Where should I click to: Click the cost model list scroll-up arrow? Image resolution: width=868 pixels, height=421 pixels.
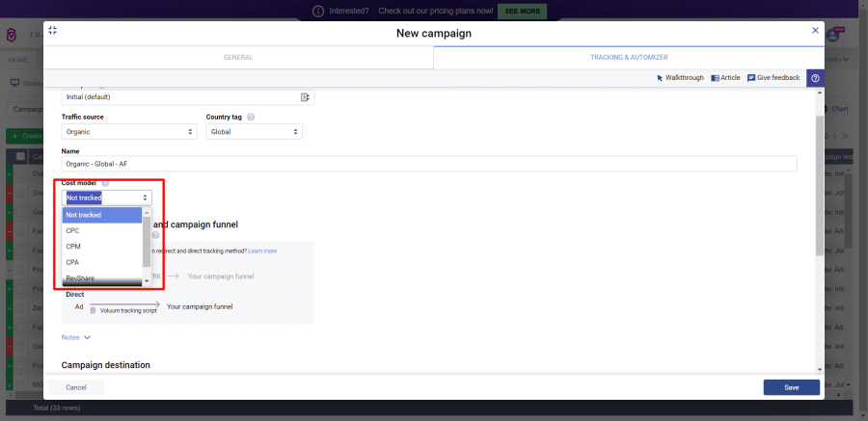tap(147, 213)
